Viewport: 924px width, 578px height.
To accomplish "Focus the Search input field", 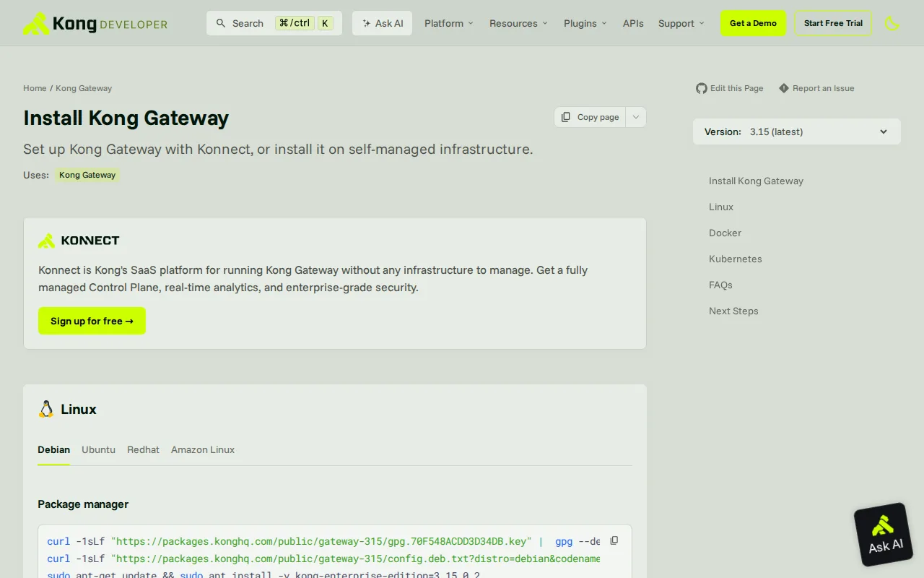I will (274, 23).
